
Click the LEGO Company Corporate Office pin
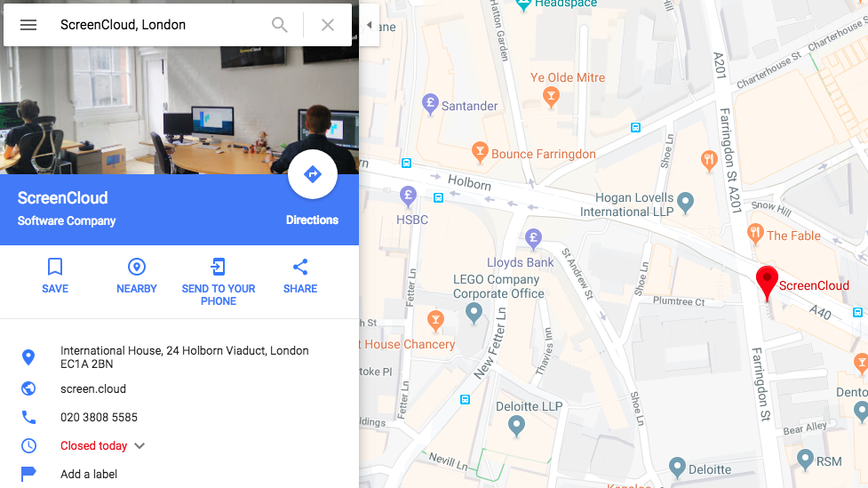474,313
